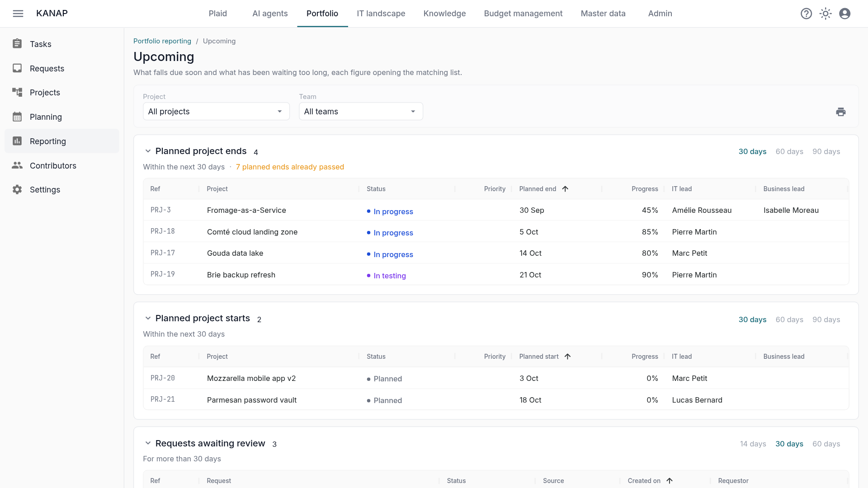Open the Fromage-as-a-Service project row
This screenshot has width=868, height=488.
[x=496, y=210]
